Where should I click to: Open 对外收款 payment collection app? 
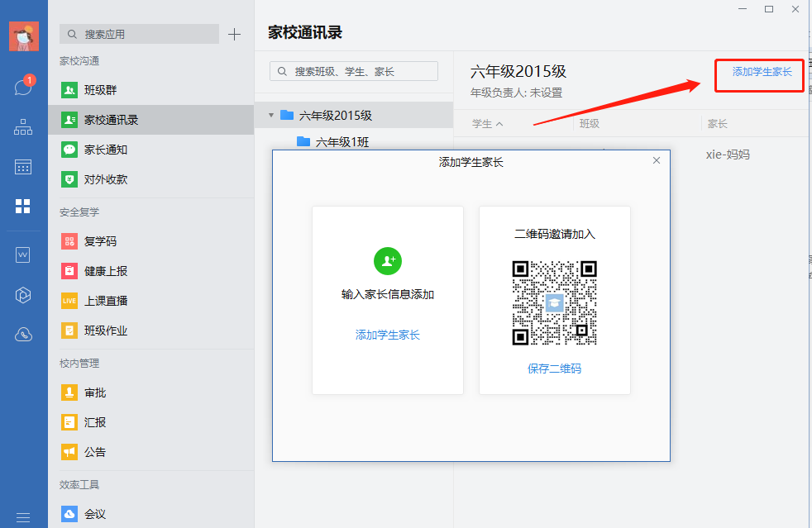150,179
